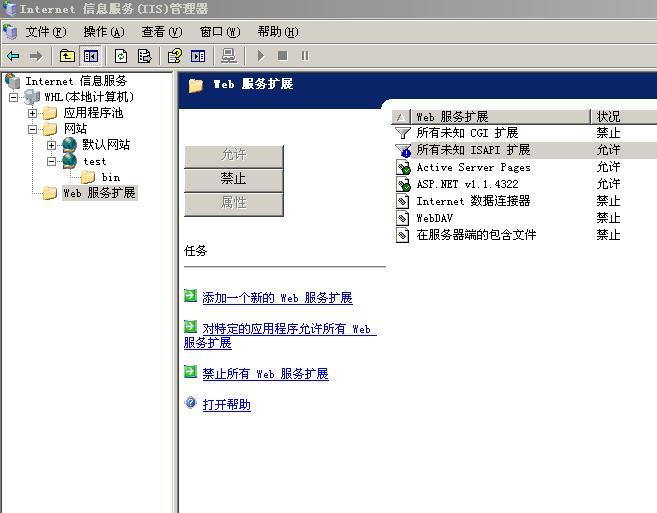
Task: Click the Forward arrow toolbar icon
Action: pos(36,56)
